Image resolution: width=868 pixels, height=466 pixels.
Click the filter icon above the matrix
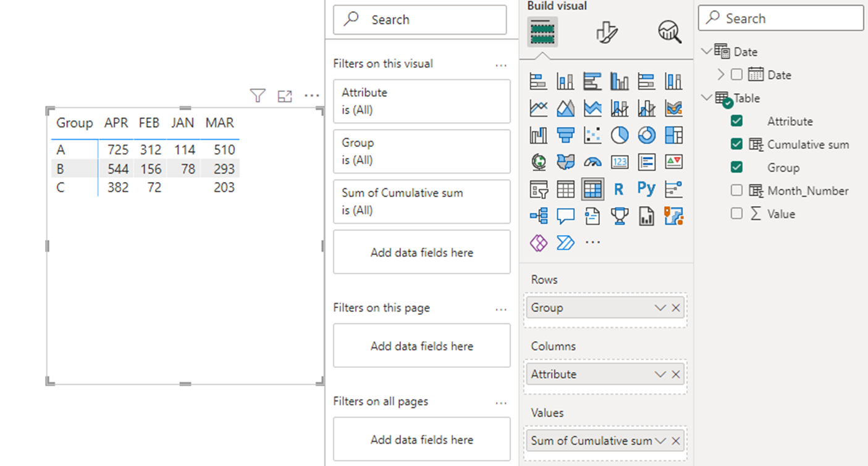tap(258, 96)
